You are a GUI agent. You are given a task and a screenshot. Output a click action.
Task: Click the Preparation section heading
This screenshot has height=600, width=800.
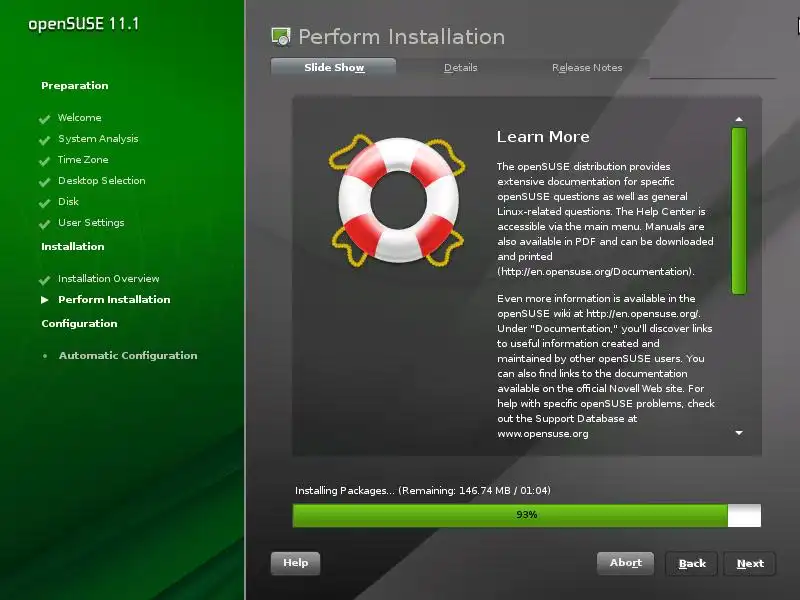74,85
